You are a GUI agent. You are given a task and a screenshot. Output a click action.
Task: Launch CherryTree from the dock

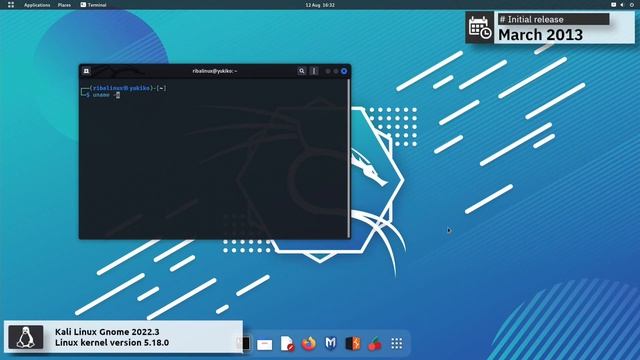pyautogui.click(x=375, y=344)
